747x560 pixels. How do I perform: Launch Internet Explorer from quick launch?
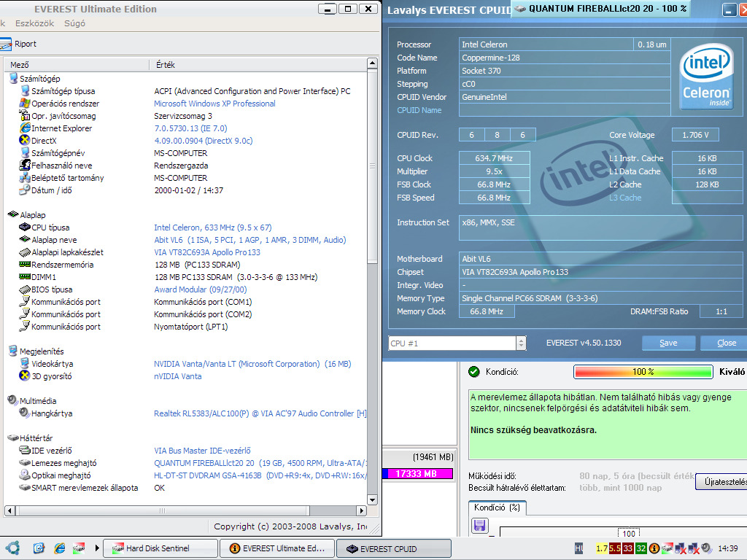click(59, 548)
